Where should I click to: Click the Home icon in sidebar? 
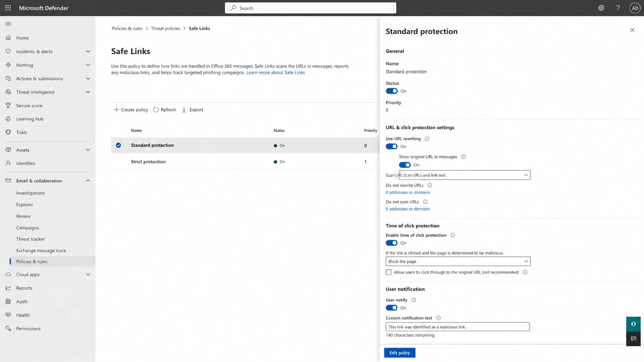(x=8, y=38)
